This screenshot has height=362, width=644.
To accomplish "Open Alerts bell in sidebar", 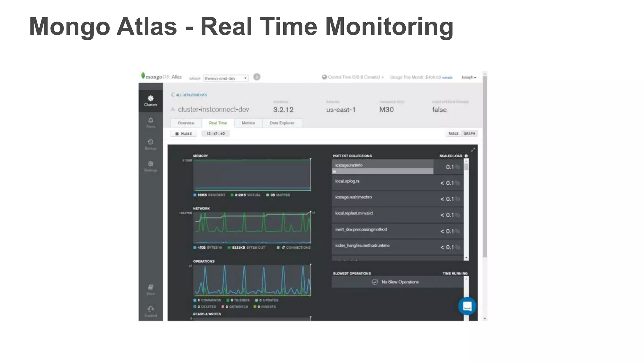I will pyautogui.click(x=151, y=123).
